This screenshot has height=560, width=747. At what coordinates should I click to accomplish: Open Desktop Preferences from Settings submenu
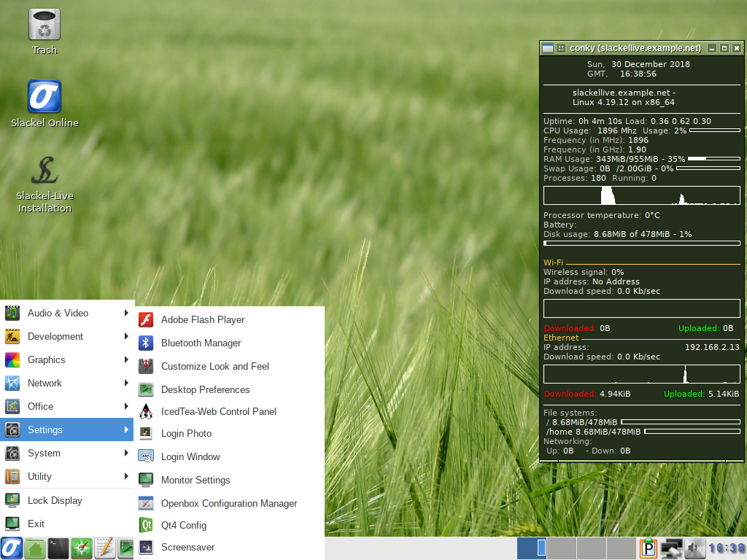(230, 389)
